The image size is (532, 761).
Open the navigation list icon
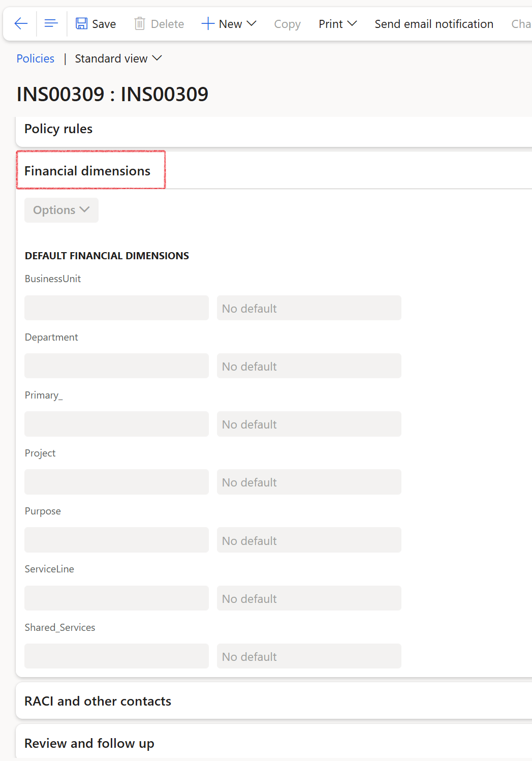point(51,24)
